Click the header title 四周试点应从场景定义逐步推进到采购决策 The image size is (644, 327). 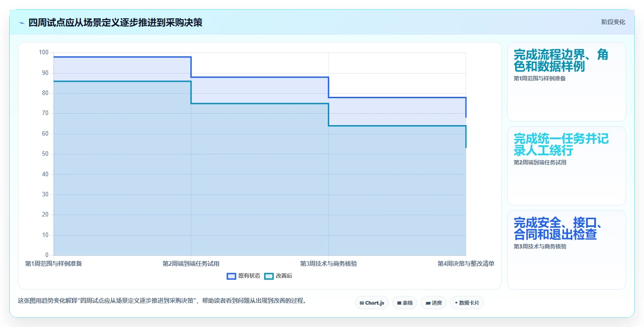pos(115,23)
